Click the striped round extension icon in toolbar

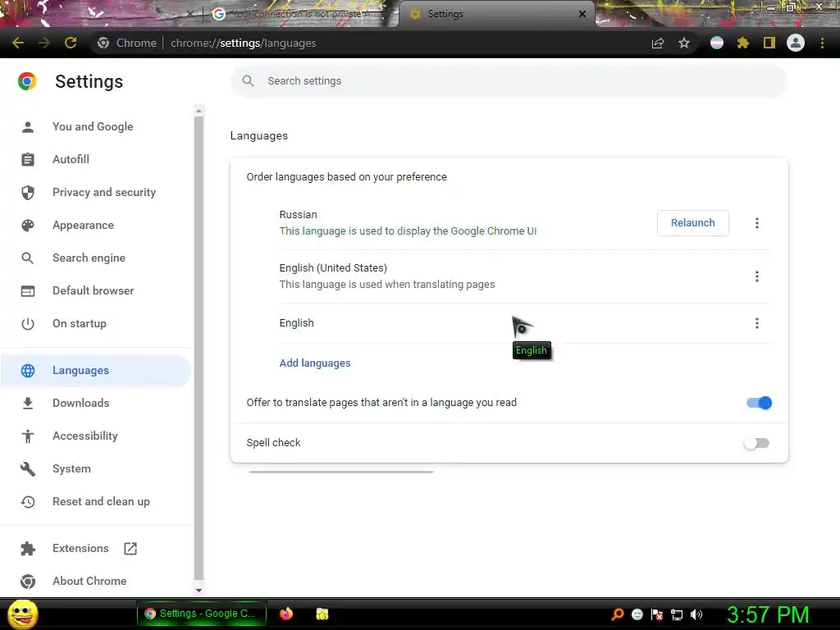tap(717, 43)
